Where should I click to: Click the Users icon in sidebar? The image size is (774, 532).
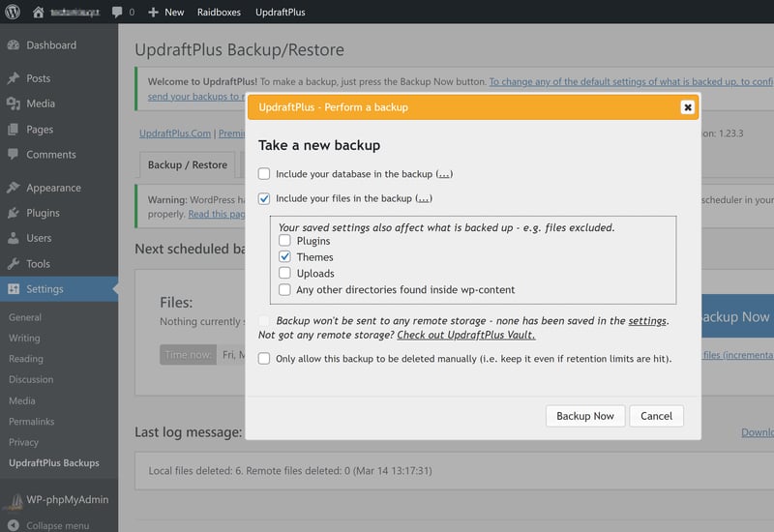click(13, 238)
